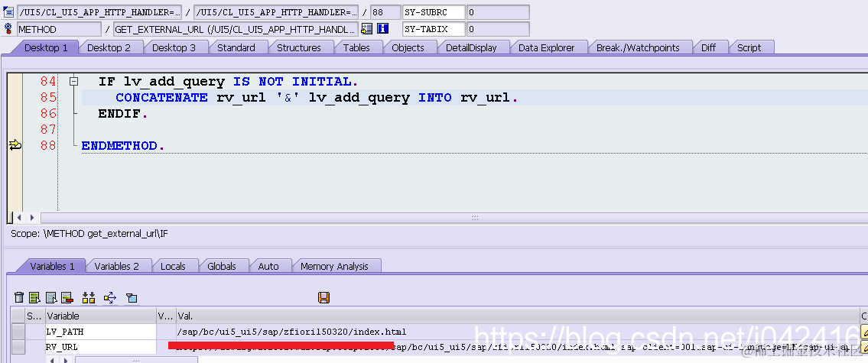The image size is (868, 363).
Task: Click the Val. column header
Action: [x=518, y=316]
